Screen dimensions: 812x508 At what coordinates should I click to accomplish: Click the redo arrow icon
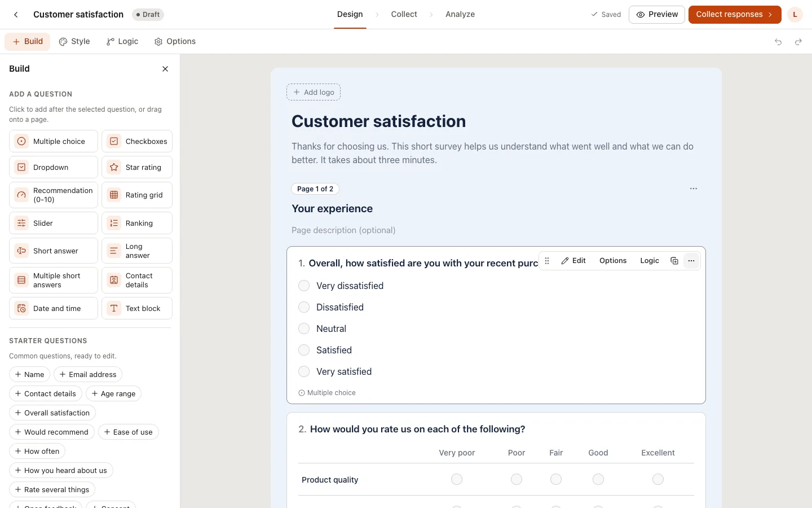[x=798, y=42]
